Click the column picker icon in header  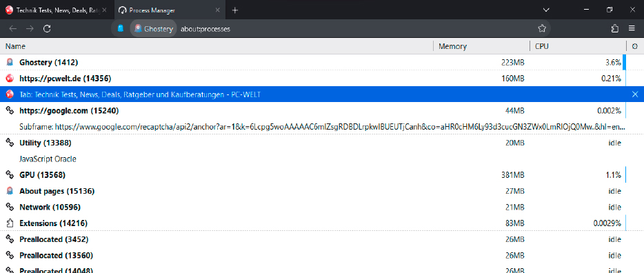click(635, 46)
